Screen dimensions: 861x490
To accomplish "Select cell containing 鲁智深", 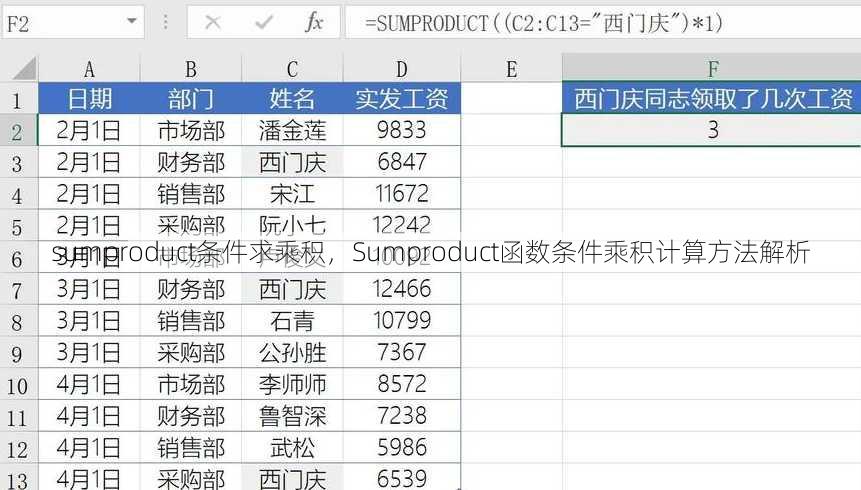I will [x=292, y=416].
